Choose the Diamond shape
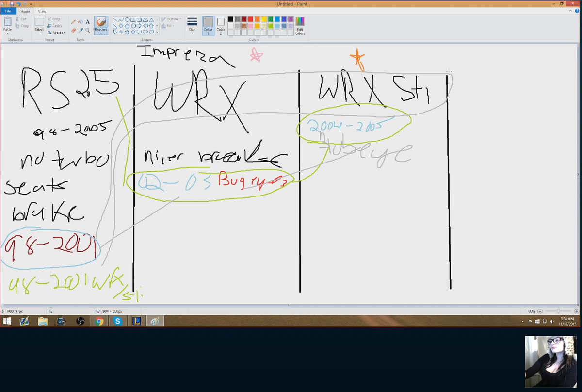 [121, 25]
